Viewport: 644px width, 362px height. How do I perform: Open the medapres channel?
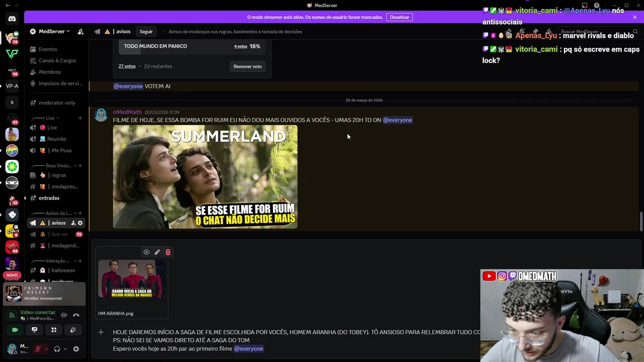[55, 187]
